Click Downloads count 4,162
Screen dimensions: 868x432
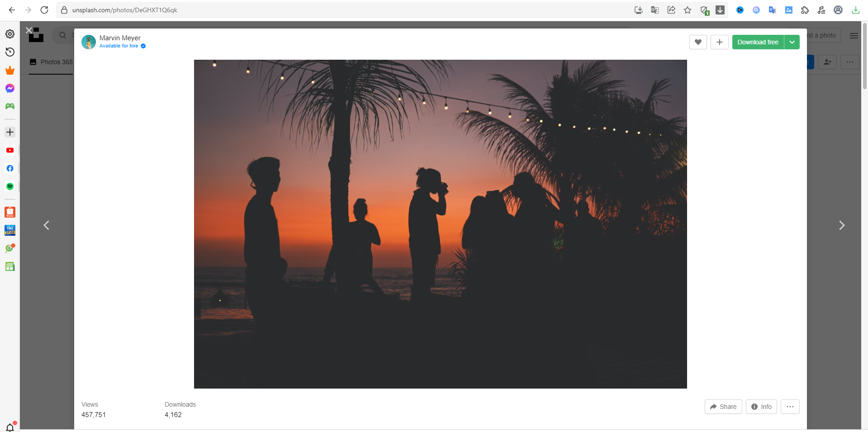click(173, 415)
